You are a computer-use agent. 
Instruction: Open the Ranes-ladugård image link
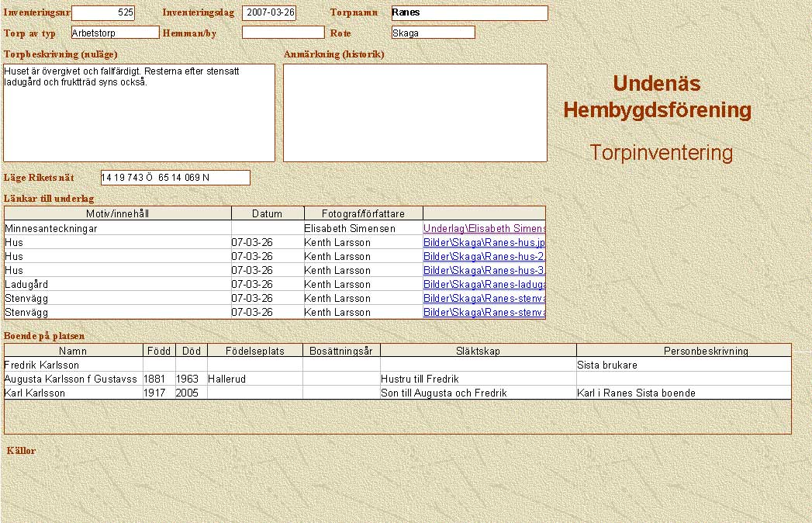click(x=484, y=285)
